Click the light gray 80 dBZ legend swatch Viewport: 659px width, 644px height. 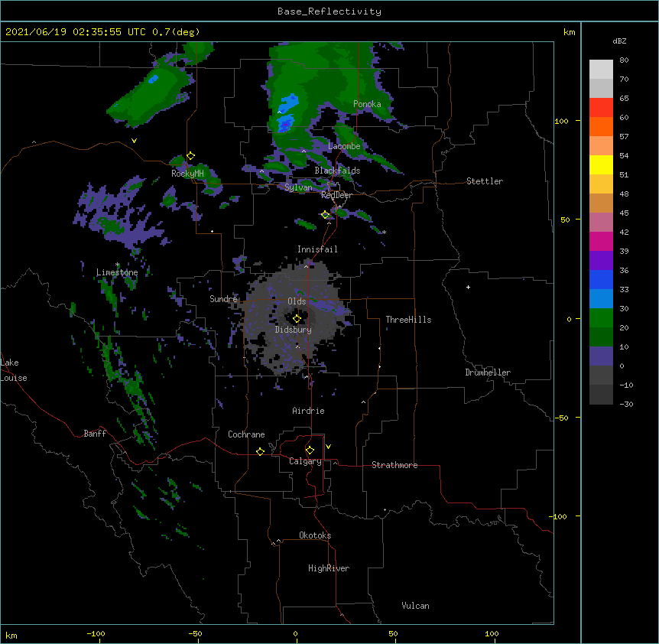tap(601, 70)
